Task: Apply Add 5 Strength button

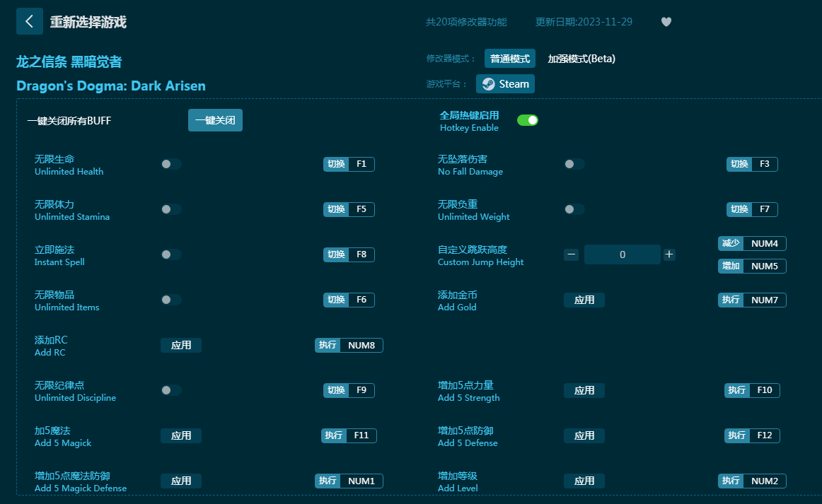Action: pyautogui.click(x=584, y=390)
